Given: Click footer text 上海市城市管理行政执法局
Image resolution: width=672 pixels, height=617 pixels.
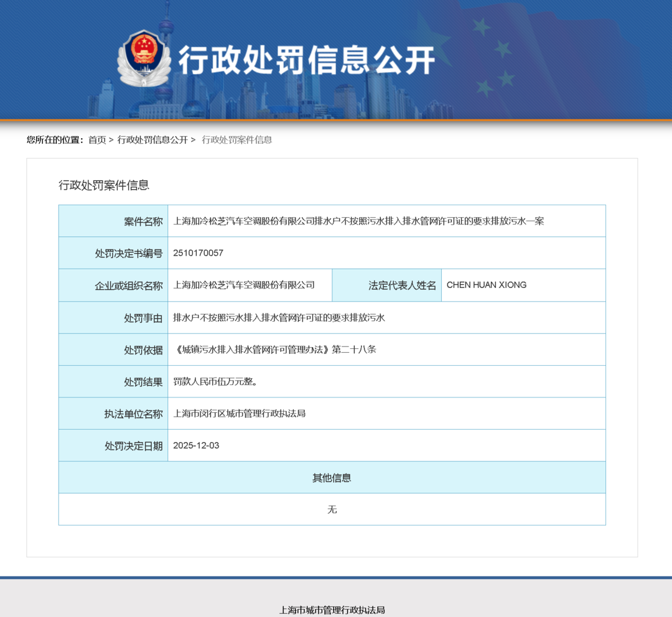Looking at the screenshot, I should [x=332, y=610].
